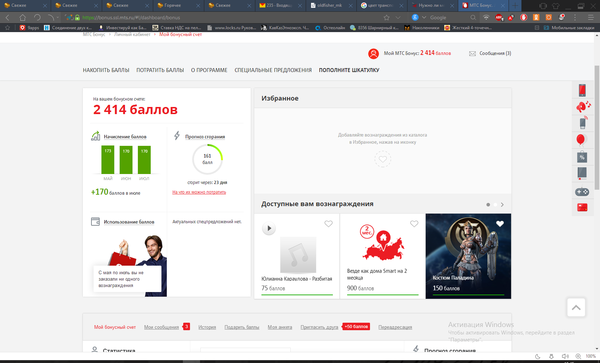Click the red user profile avatar icon
The height and width of the screenshot is (363, 600).
373,54
